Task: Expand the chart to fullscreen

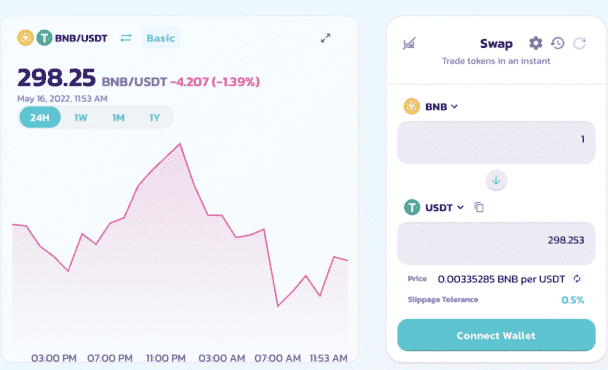Action: pos(326,38)
